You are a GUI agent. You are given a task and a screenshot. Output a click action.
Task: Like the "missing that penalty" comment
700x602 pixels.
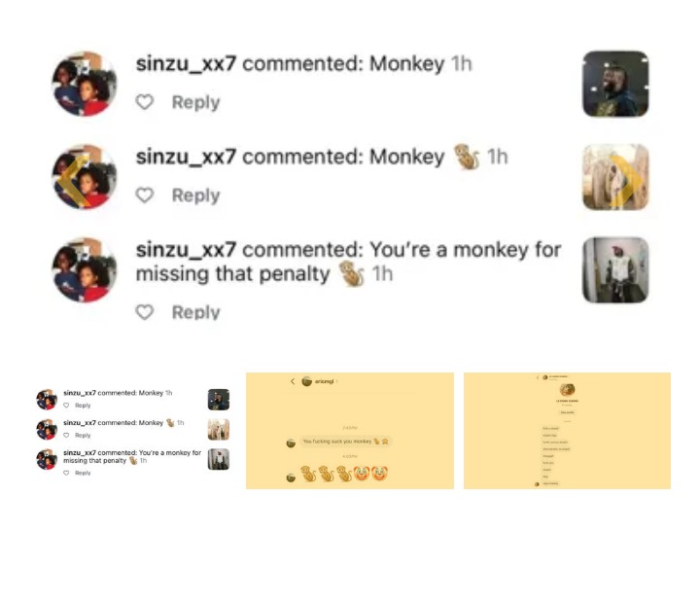click(x=145, y=312)
